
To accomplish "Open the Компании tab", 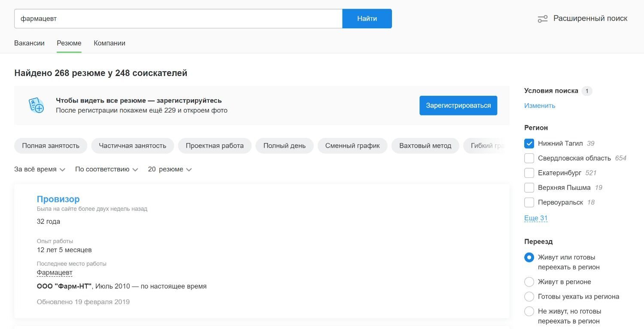I will [x=109, y=43].
